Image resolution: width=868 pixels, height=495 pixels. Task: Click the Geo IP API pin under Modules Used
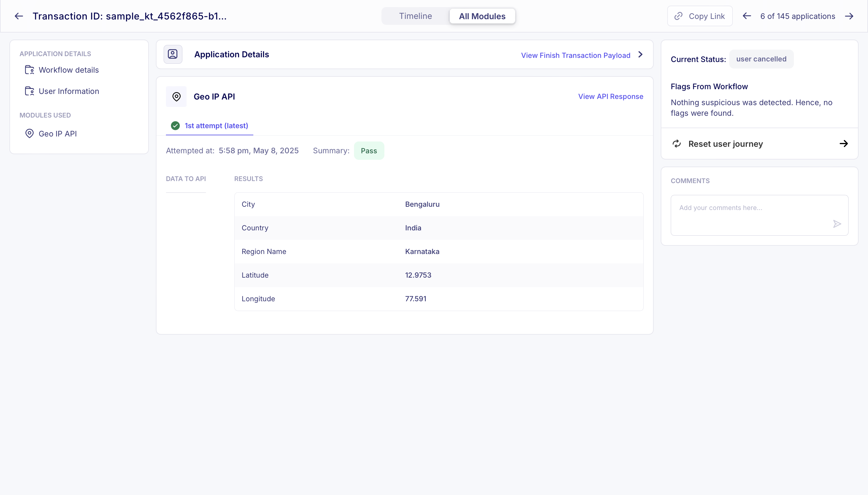click(x=30, y=133)
